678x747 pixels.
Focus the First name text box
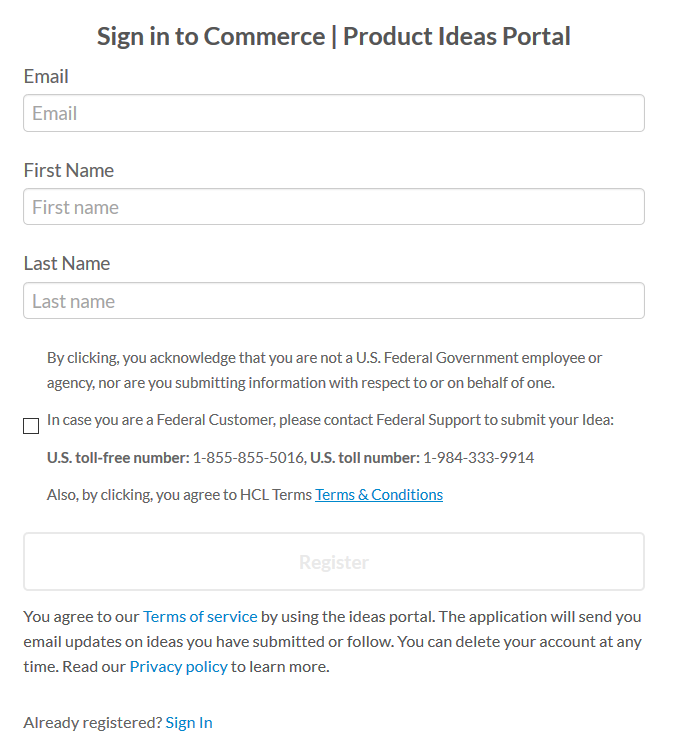coord(333,207)
